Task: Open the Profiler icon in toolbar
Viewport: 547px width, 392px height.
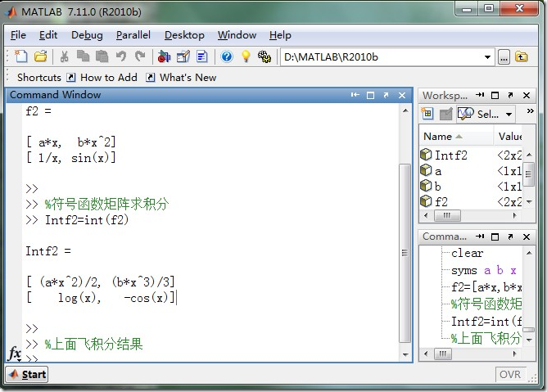Action: (x=202, y=56)
